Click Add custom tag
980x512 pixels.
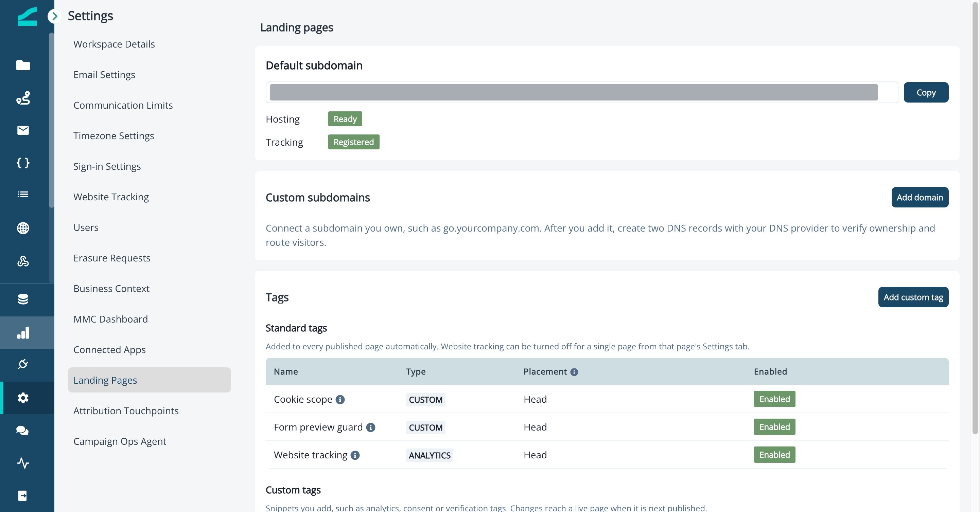pyautogui.click(x=913, y=297)
